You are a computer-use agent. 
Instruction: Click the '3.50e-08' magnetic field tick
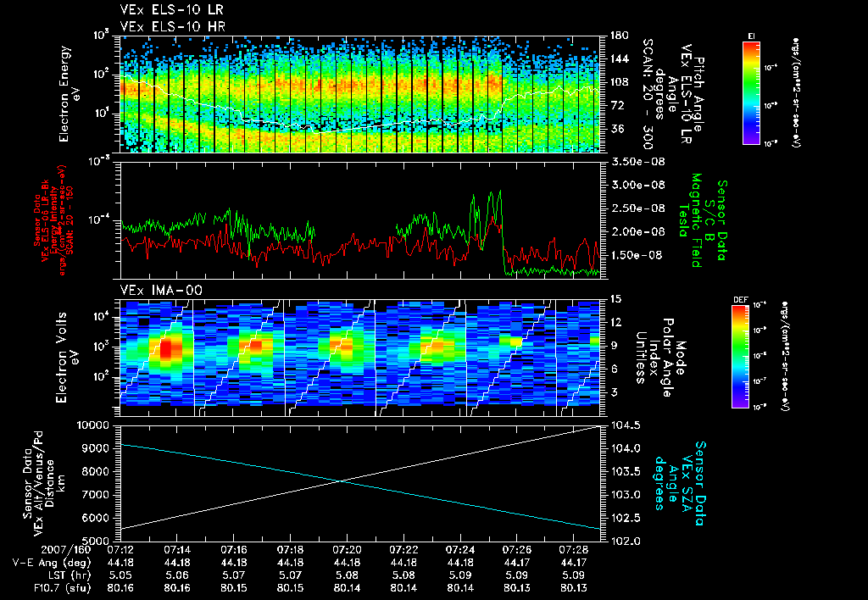tap(637, 162)
